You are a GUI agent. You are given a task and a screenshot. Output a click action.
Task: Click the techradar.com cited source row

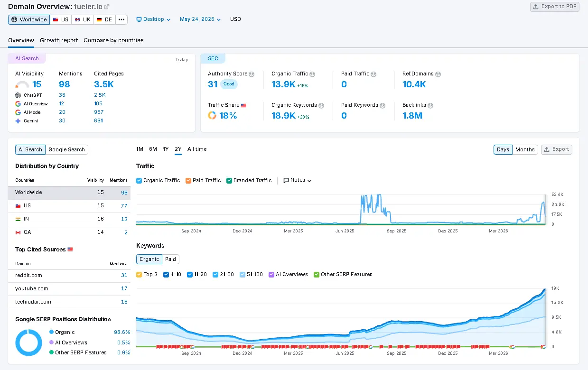(x=69, y=302)
